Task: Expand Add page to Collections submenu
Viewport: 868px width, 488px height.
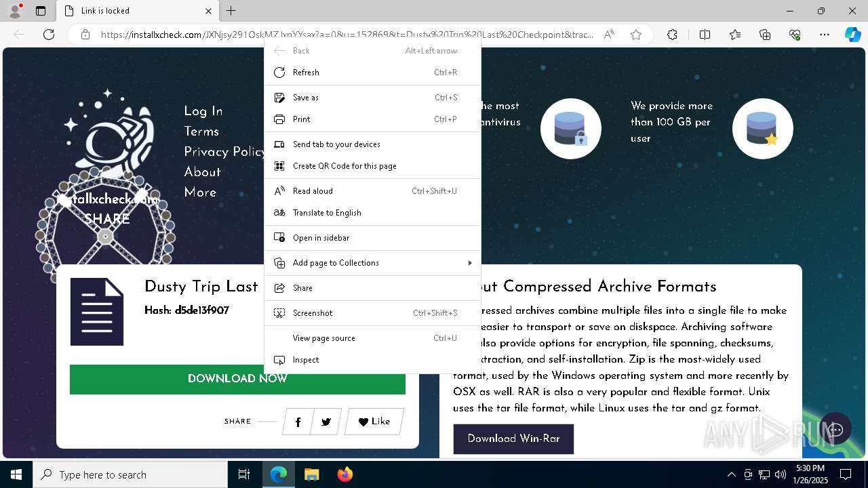Action: coord(372,263)
